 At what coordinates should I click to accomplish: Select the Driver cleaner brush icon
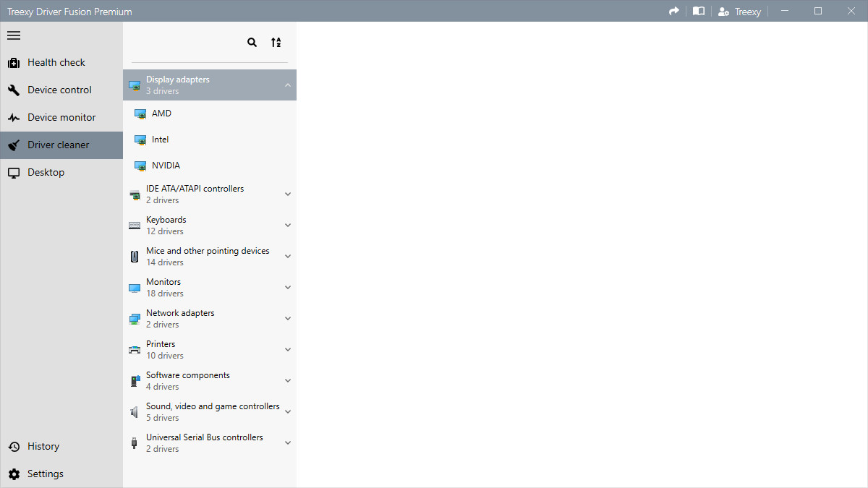(x=14, y=145)
